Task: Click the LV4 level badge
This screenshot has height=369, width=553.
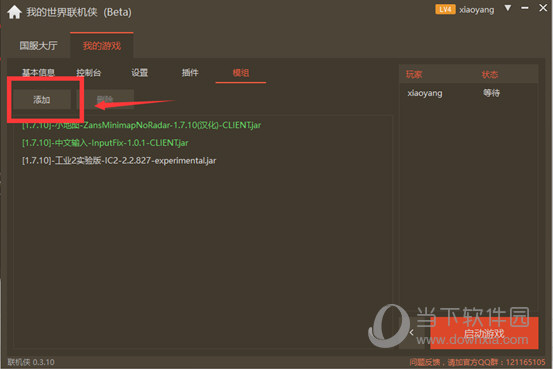Action: pos(445,9)
